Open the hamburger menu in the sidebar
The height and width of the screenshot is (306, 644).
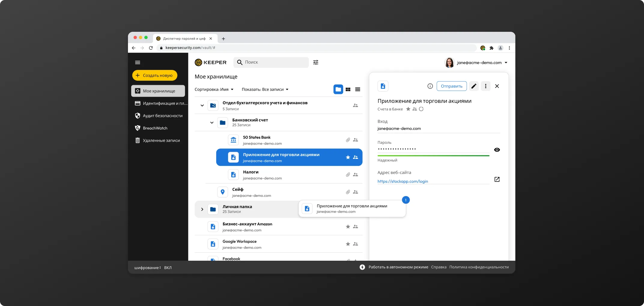138,62
